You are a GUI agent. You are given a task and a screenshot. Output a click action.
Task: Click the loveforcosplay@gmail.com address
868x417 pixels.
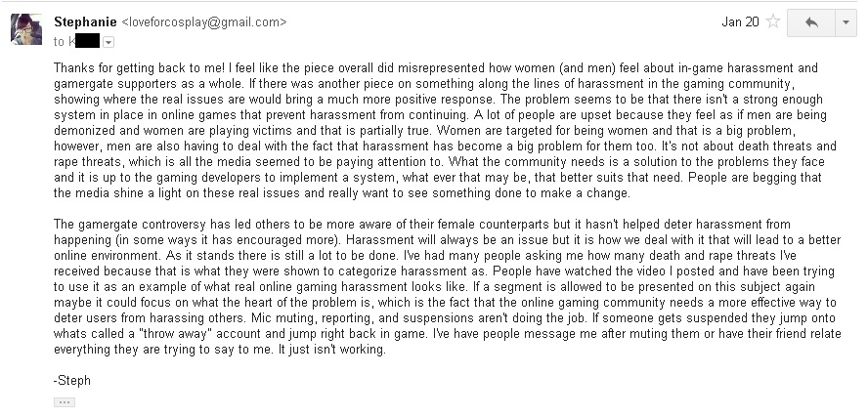(203, 22)
